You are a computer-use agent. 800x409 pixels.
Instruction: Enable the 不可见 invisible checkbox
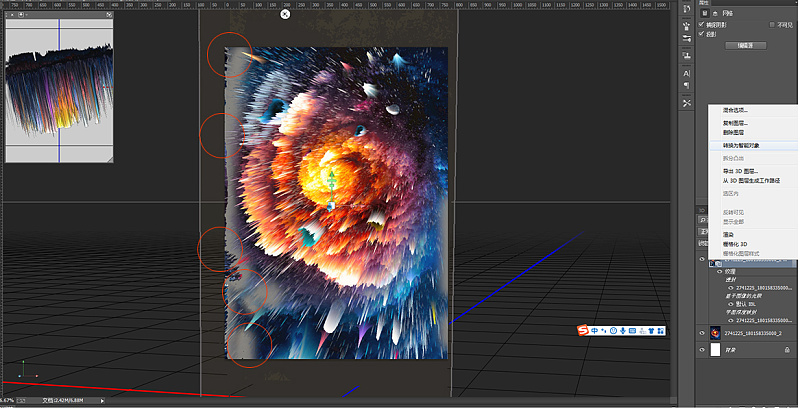point(772,25)
